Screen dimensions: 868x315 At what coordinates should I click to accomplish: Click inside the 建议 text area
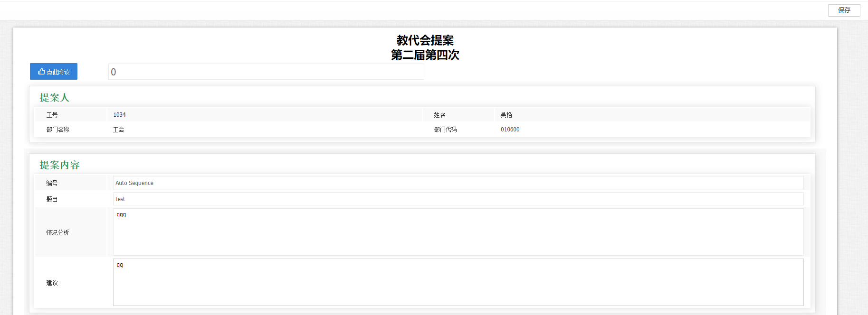pos(458,283)
